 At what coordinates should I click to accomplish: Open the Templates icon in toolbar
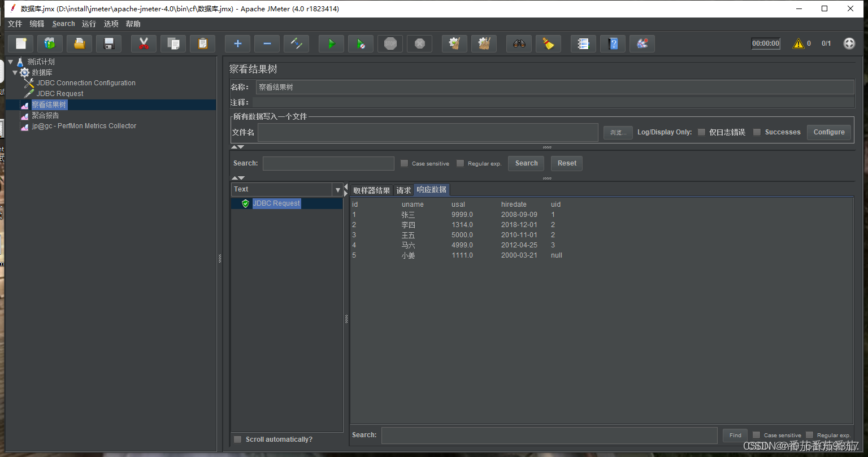[50, 43]
